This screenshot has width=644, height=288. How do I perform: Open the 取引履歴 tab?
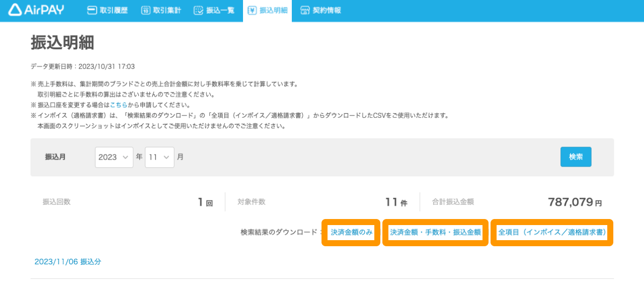pyautogui.click(x=108, y=10)
